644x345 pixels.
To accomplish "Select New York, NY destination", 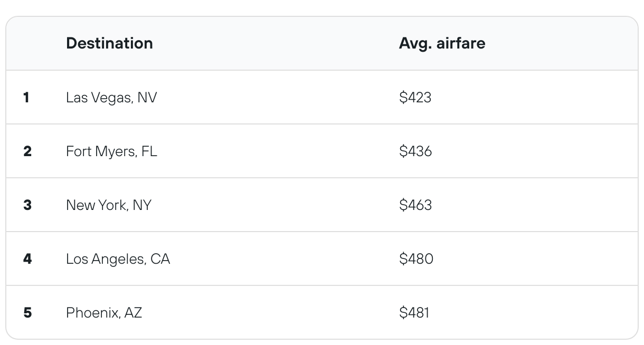I will [x=108, y=205].
